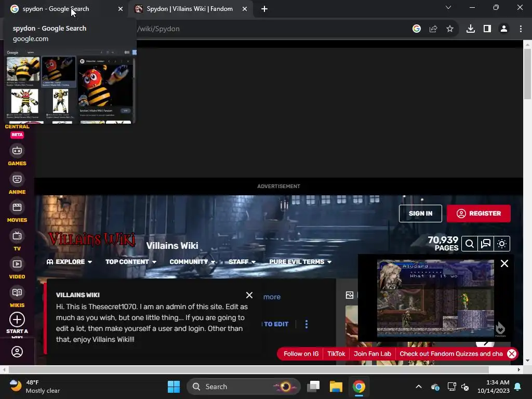Open a new browser tab
Image resolution: width=532 pixels, height=399 pixels.
(264, 9)
